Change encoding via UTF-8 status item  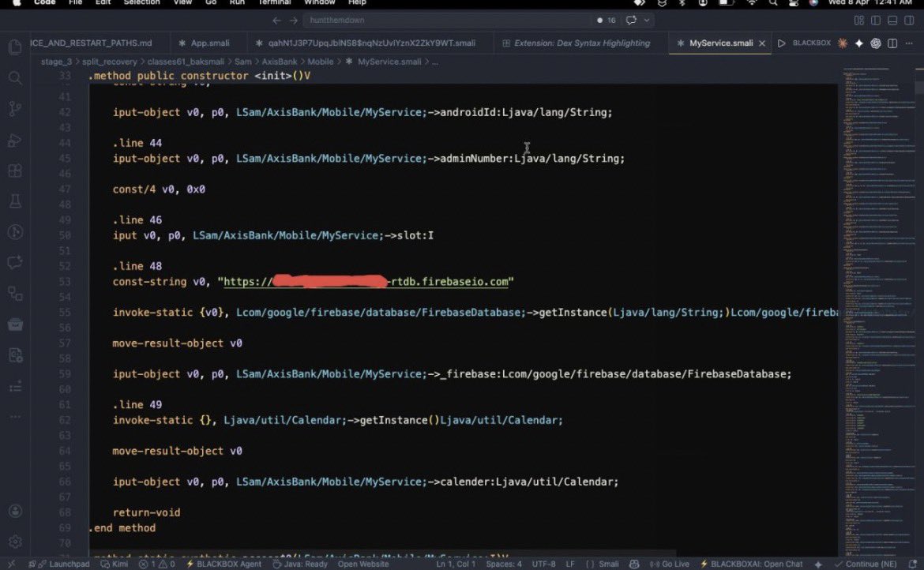click(x=544, y=564)
